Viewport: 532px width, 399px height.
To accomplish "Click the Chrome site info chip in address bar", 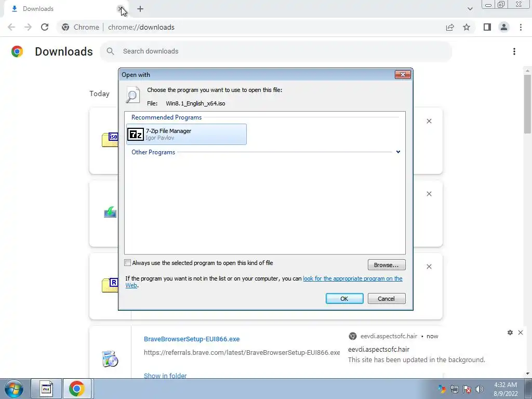I will click(81, 27).
